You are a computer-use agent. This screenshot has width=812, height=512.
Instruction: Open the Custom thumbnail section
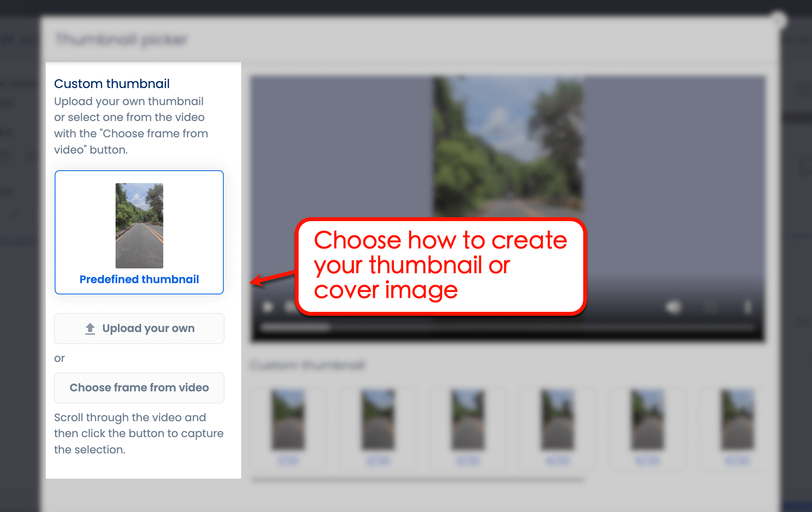(112, 83)
